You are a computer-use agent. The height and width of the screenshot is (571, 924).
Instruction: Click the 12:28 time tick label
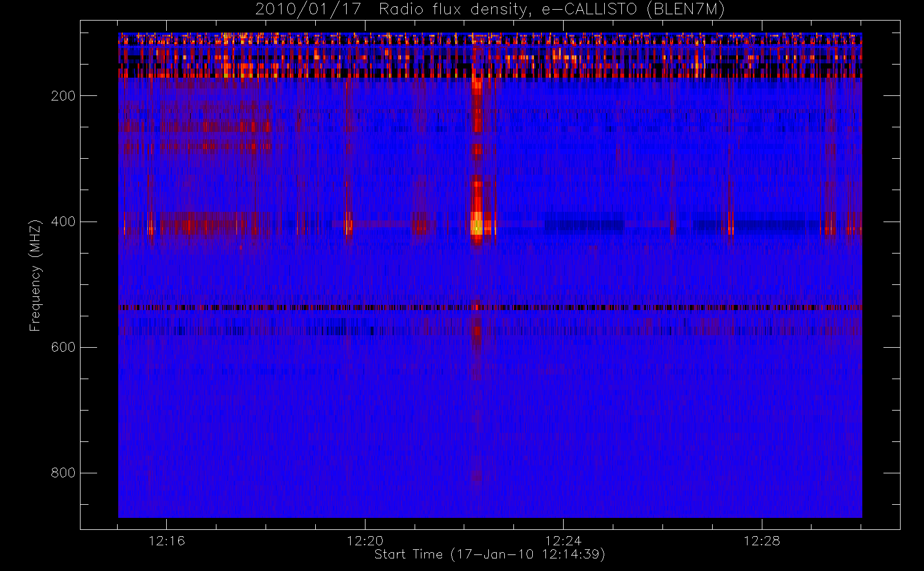[x=761, y=541]
